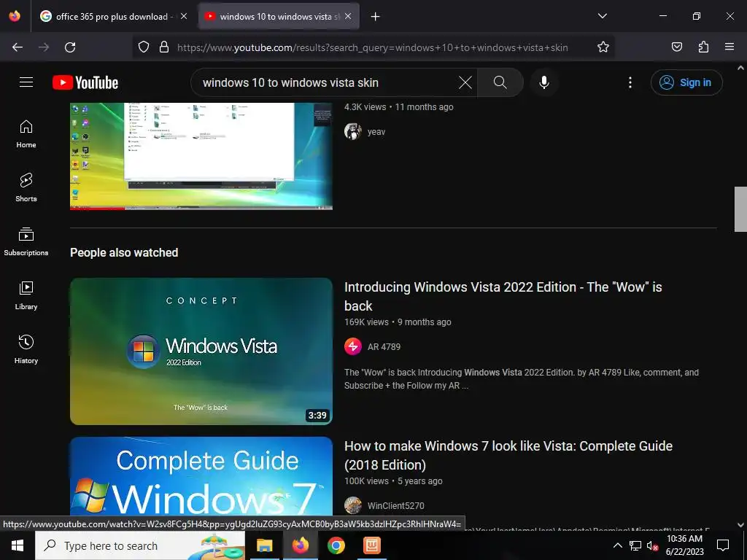The height and width of the screenshot is (560, 747).
Task: Open network status tray icon
Action: [635, 545]
